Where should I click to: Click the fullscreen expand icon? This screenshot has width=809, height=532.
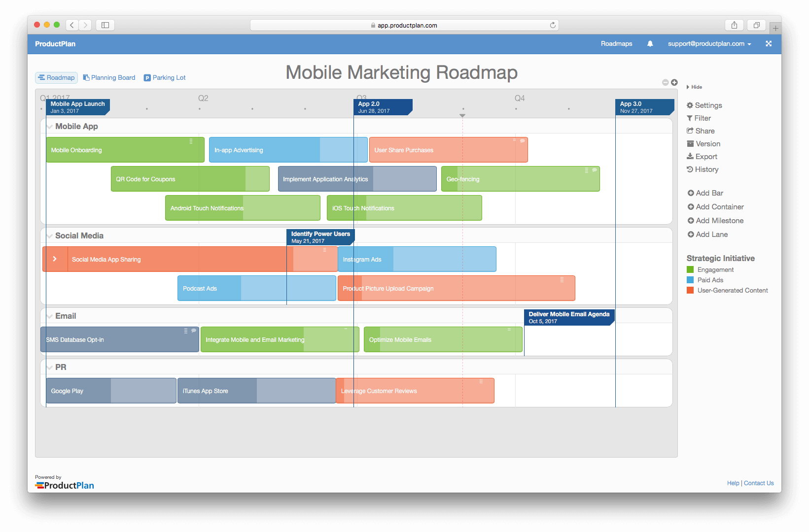[768, 44]
